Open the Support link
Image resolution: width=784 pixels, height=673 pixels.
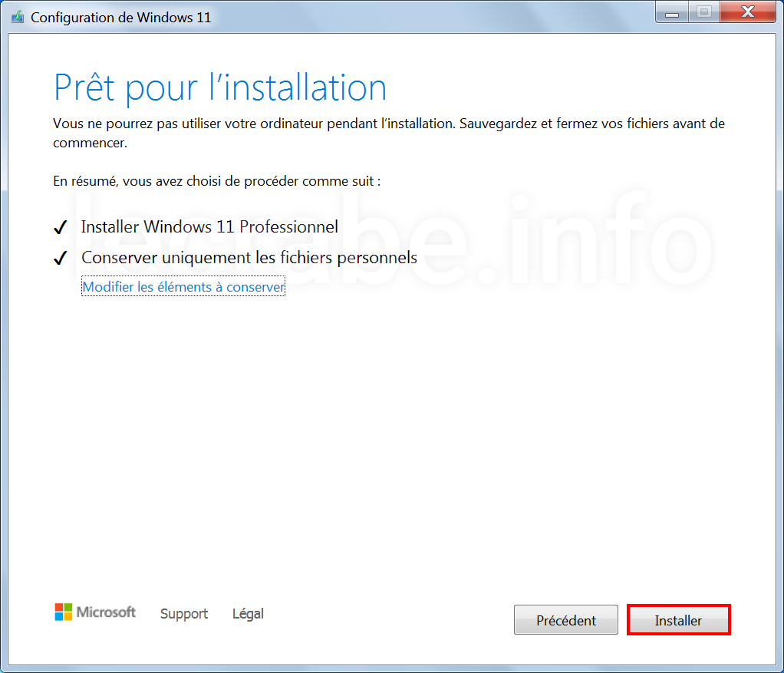point(184,613)
